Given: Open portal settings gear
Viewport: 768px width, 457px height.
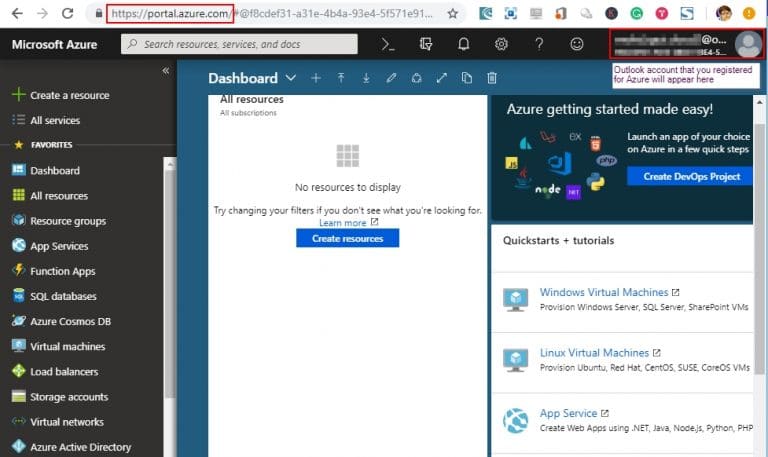Looking at the screenshot, I should coord(501,44).
